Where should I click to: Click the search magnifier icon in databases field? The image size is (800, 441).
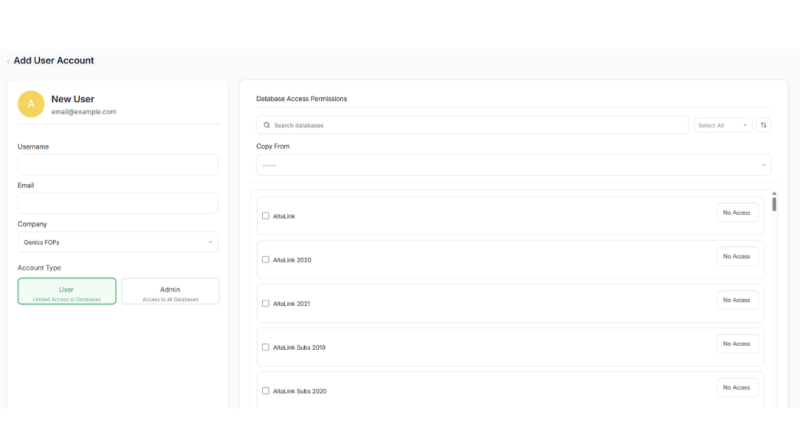267,125
